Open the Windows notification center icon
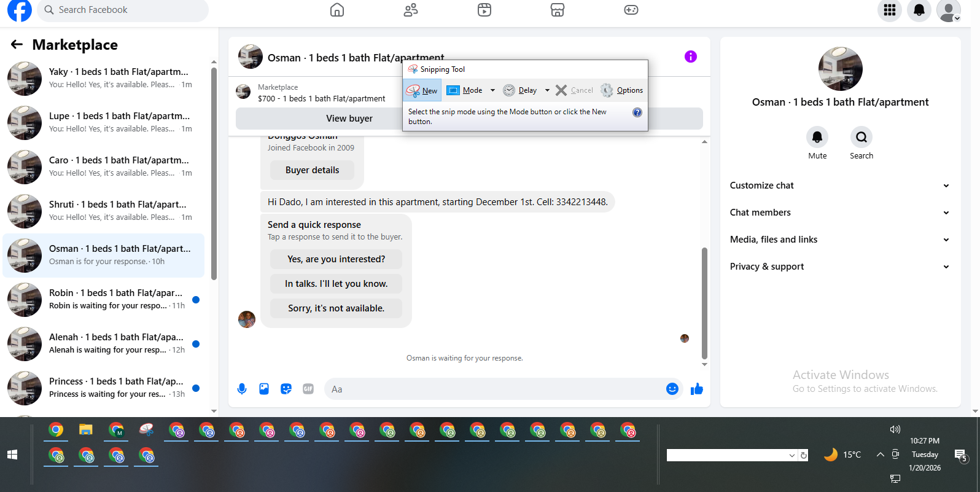This screenshot has width=980, height=492. coord(960,455)
